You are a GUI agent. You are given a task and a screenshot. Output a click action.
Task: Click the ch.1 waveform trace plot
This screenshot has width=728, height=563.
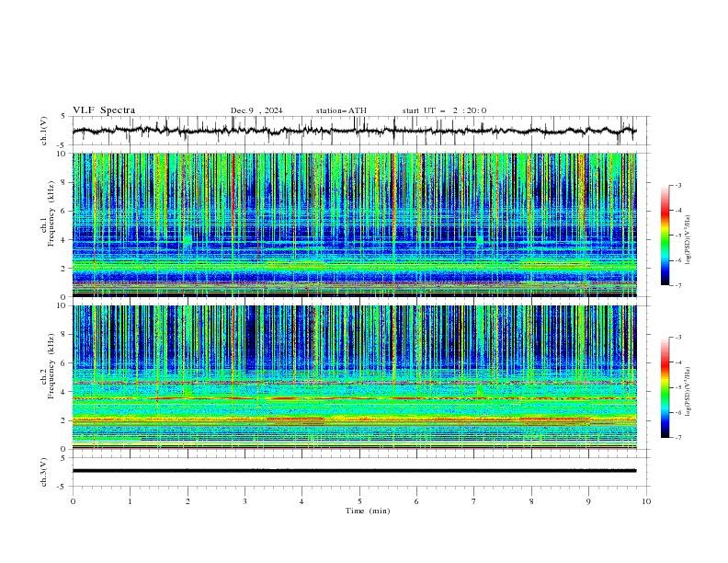[354, 131]
